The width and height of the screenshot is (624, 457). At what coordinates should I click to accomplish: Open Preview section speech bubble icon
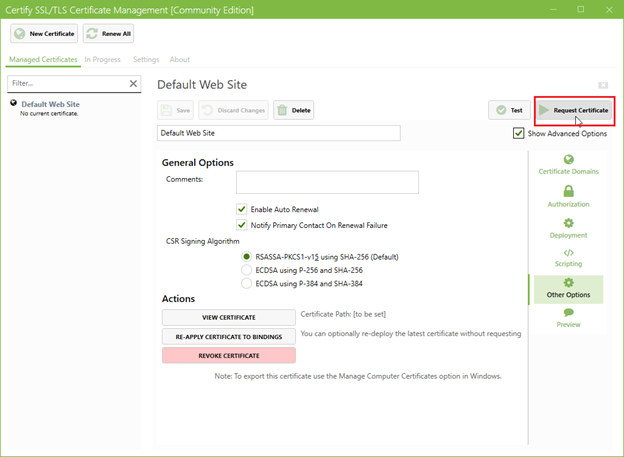click(568, 318)
